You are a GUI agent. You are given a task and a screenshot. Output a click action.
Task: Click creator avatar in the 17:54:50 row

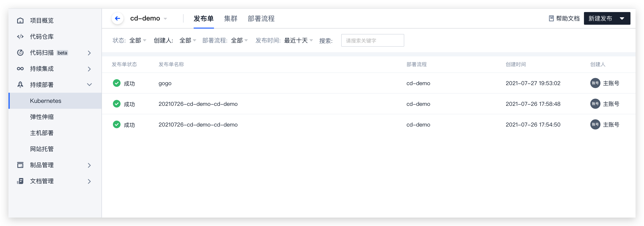tap(595, 125)
